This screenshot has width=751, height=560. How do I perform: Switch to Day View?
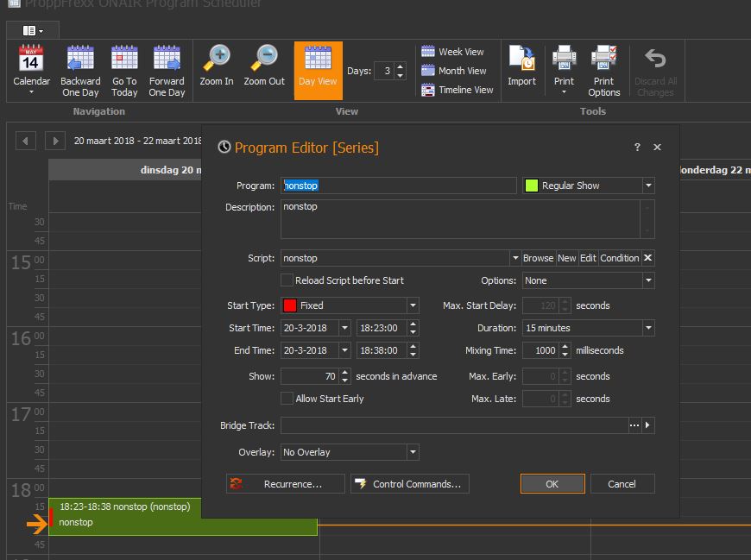pyautogui.click(x=318, y=71)
